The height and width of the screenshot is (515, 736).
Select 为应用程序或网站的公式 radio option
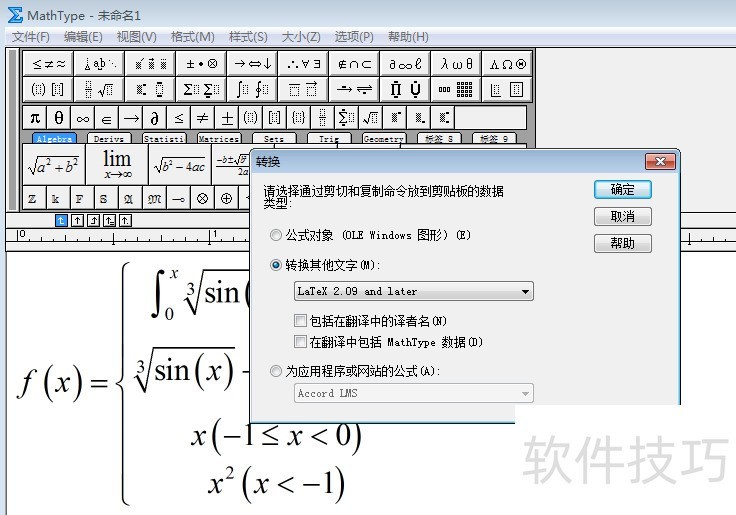tap(277, 371)
